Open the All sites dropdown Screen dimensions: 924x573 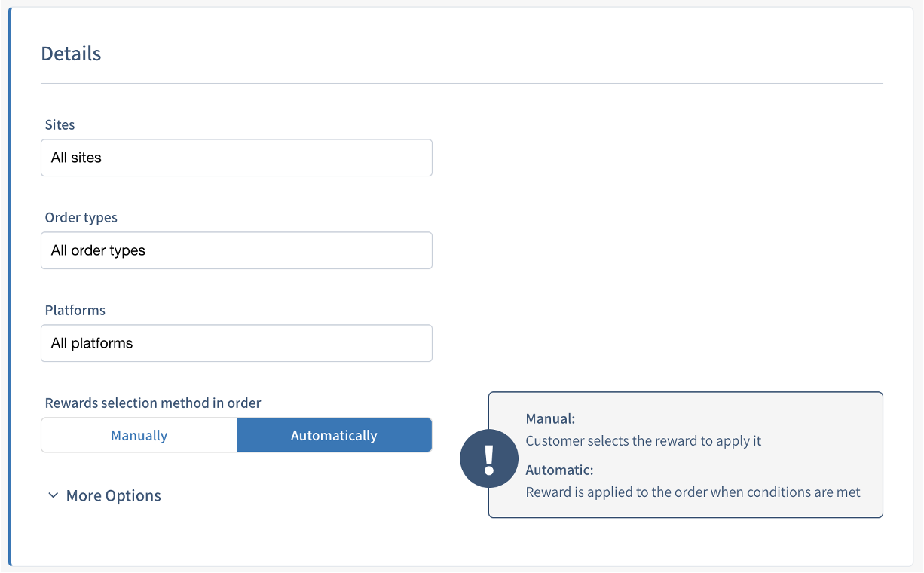tap(236, 158)
